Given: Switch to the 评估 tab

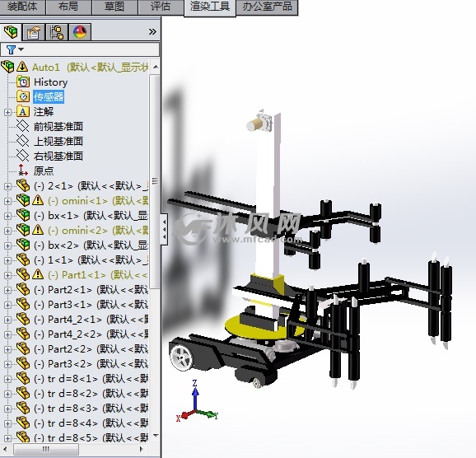Looking at the screenshot, I should pos(161,7).
